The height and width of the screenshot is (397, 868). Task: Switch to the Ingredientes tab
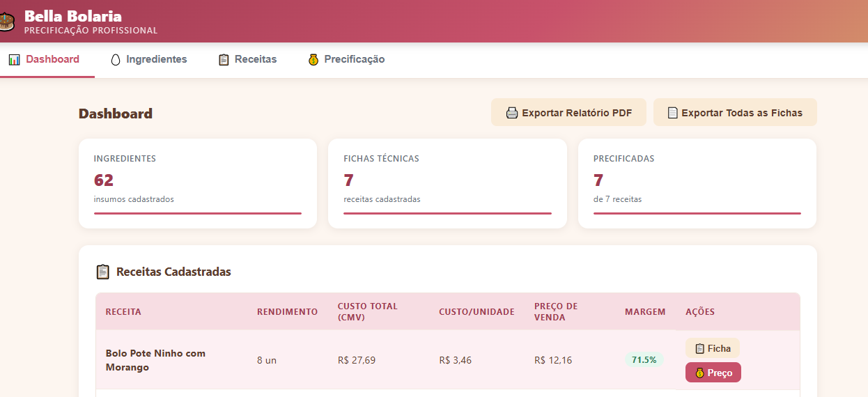click(x=149, y=60)
